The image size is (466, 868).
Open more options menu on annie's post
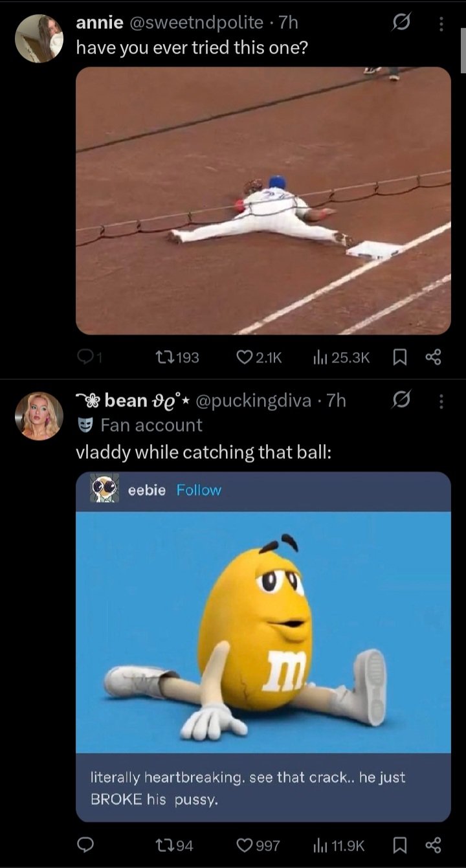[x=441, y=23]
